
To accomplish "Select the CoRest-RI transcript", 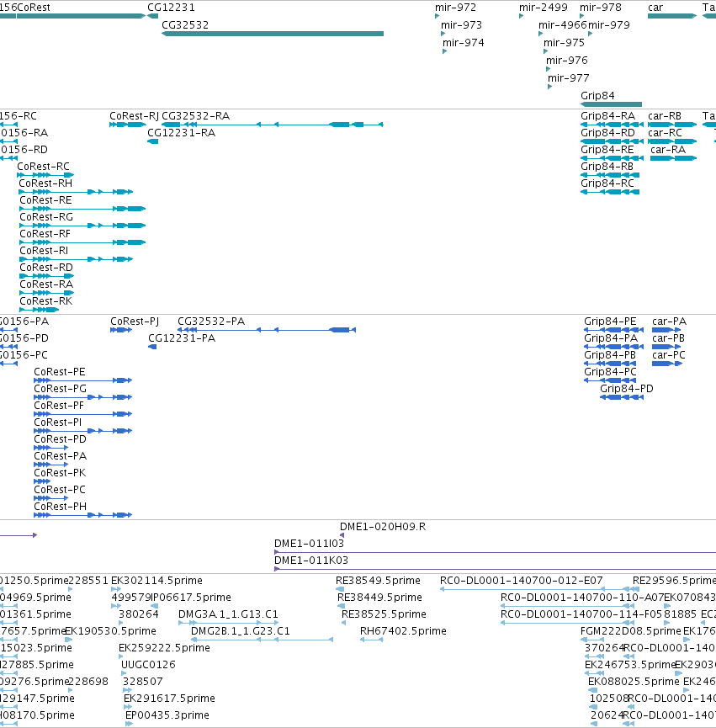I will (x=76, y=259).
